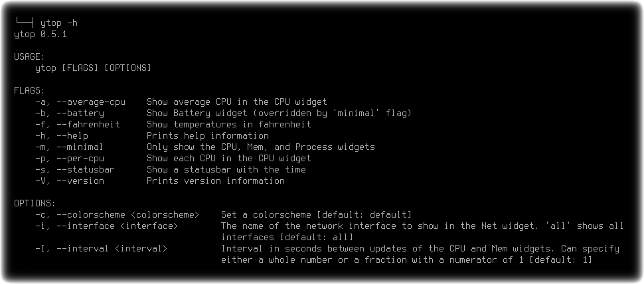The height and width of the screenshot is (284, 644).
Task: Click the 'ytop 0.5.1' version line
Action: click(x=40, y=35)
